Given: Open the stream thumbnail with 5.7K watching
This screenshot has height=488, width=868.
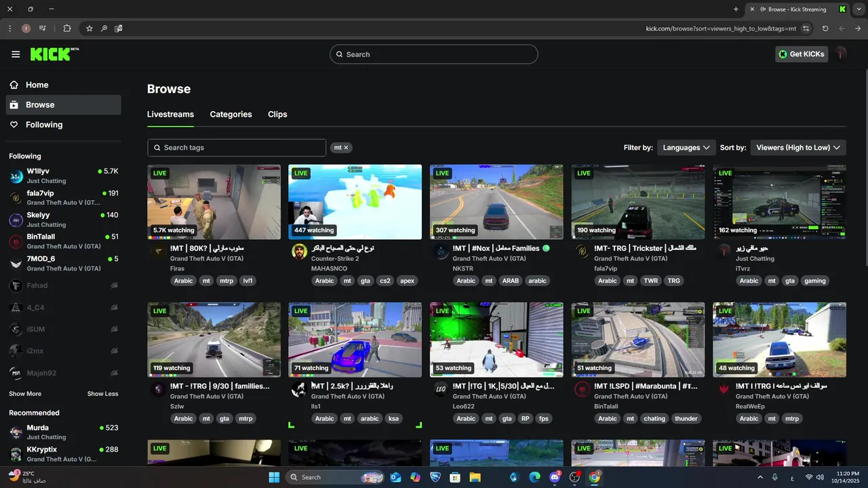Looking at the screenshot, I should 214,202.
